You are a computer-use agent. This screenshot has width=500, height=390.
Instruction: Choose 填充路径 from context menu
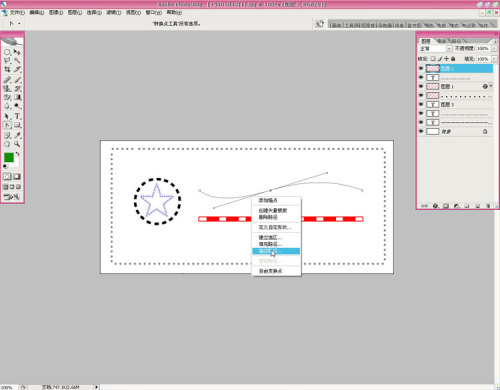(x=270, y=244)
